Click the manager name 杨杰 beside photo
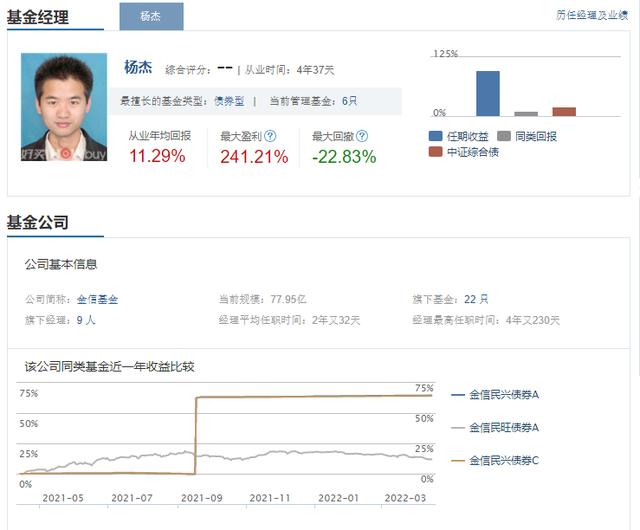 [137, 68]
